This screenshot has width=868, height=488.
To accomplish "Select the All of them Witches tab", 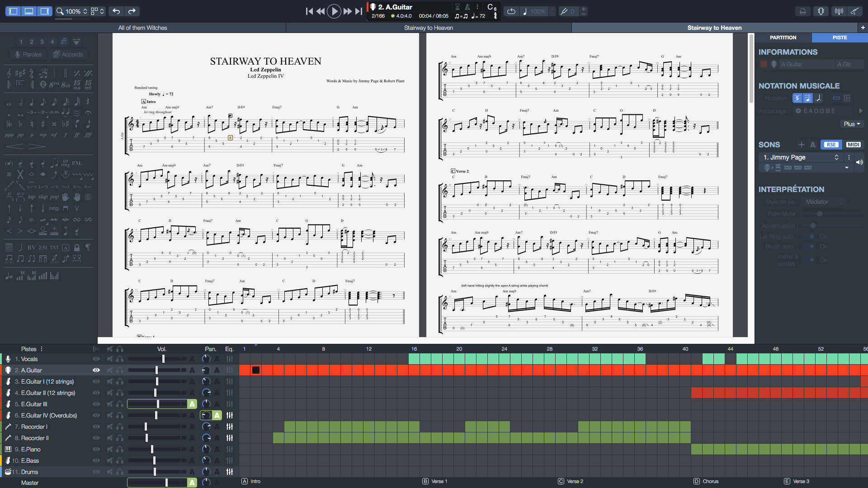I will tap(142, 28).
